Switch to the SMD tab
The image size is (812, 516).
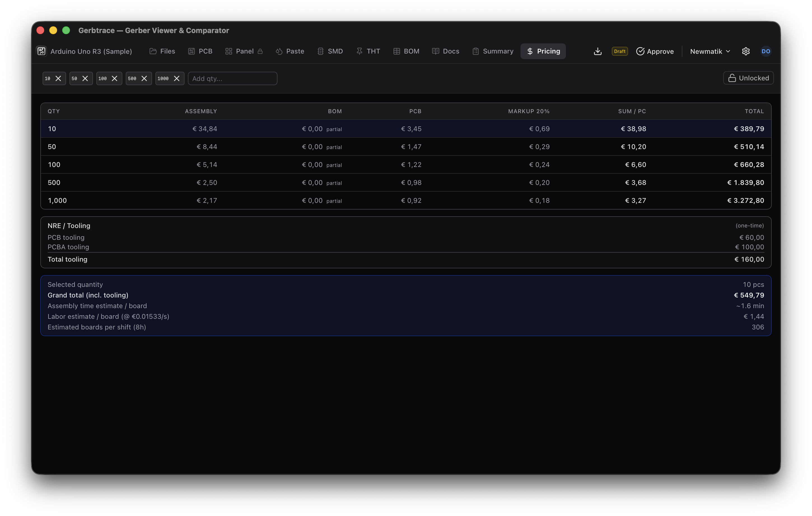click(x=330, y=51)
